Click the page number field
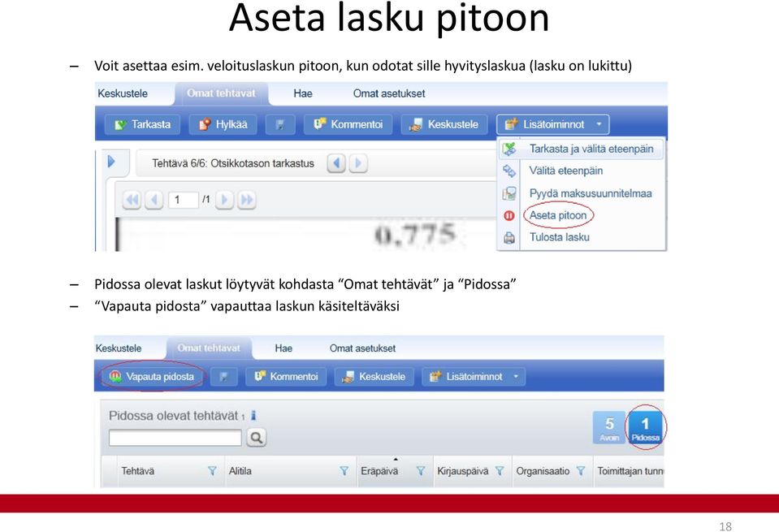779x532 pixels. [184, 200]
